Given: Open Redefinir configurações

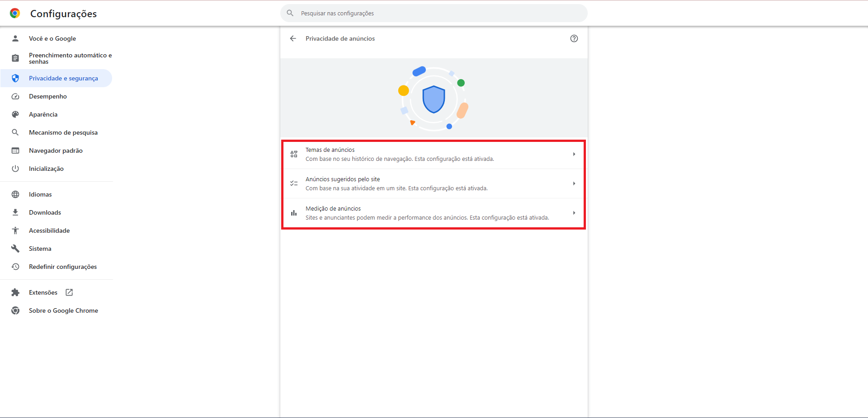Looking at the screenshot, I should pos(63,267).
